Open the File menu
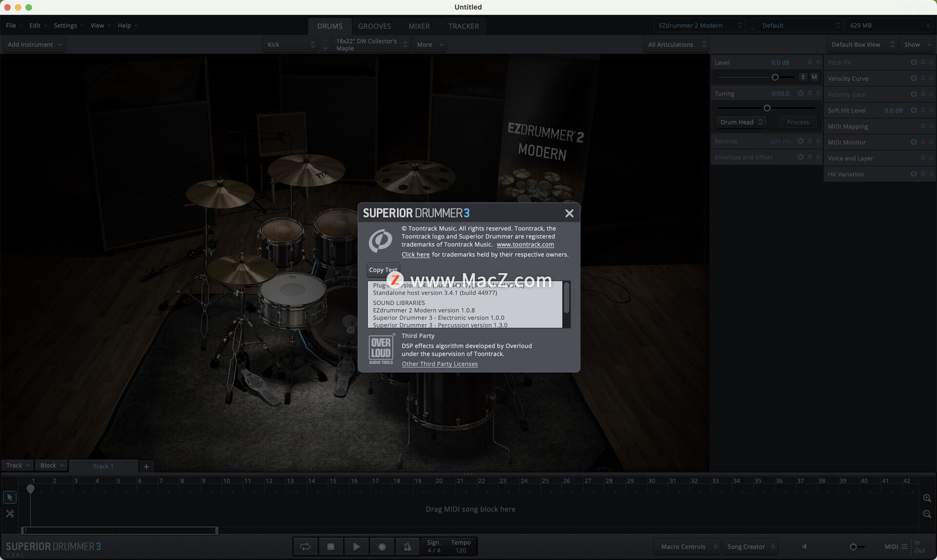 [14, 25]
